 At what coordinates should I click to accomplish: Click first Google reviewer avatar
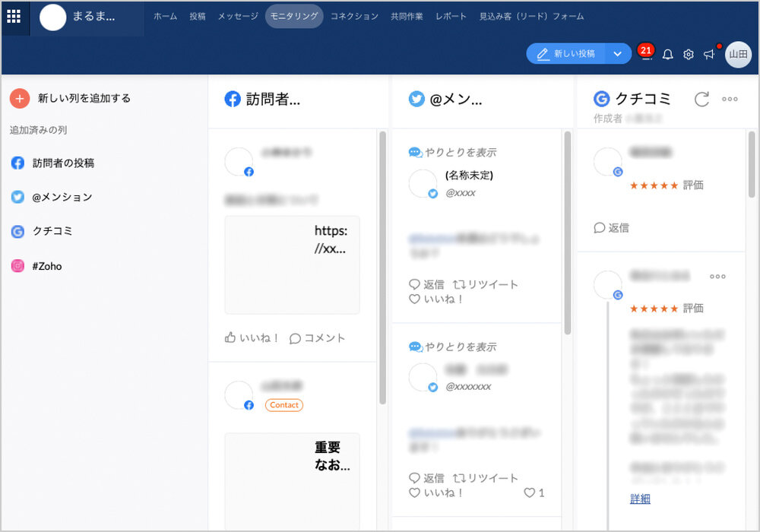pos(607,161)
